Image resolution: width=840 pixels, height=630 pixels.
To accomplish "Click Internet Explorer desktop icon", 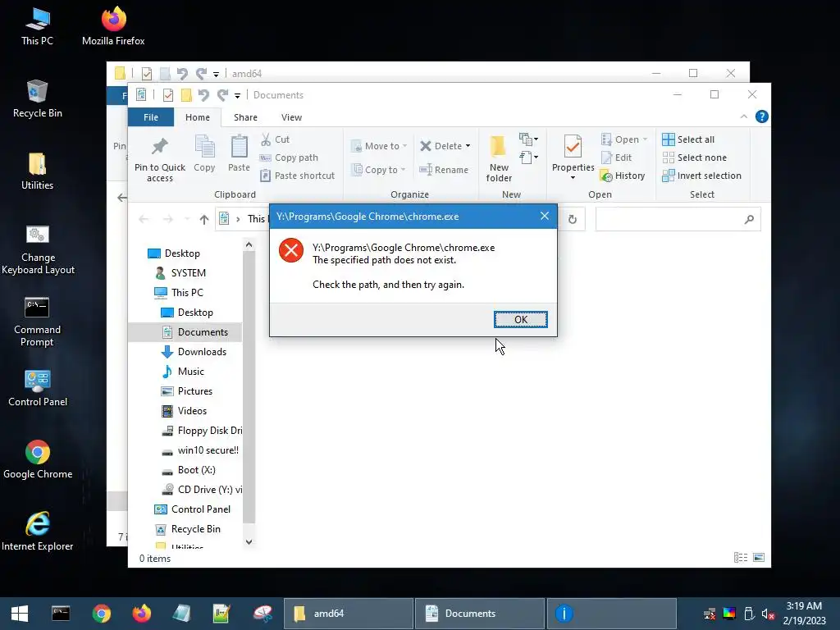I will [38, 532].
